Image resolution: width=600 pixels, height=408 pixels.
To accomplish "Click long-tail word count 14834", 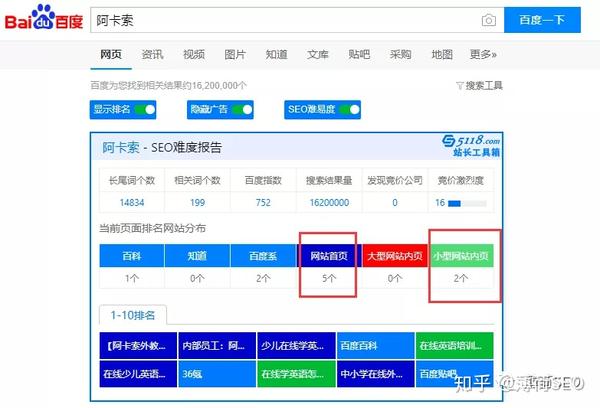I will tap(132, 202).
